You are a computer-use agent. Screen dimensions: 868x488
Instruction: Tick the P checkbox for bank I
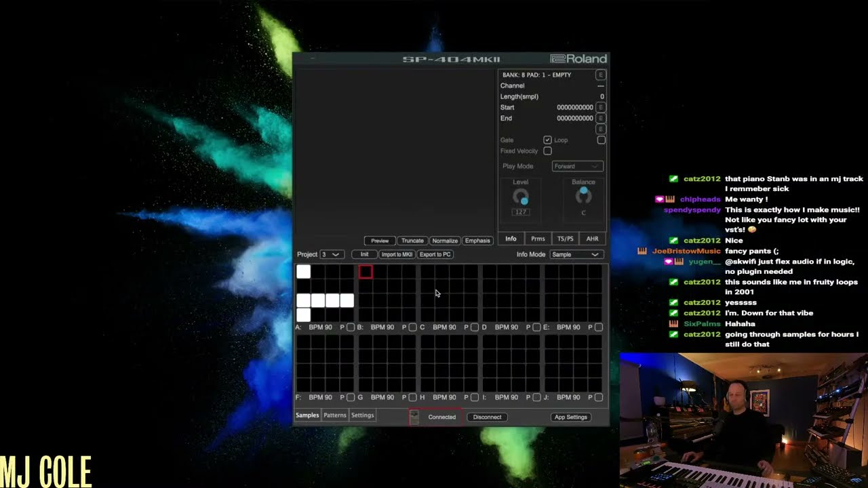click(536, 397)
